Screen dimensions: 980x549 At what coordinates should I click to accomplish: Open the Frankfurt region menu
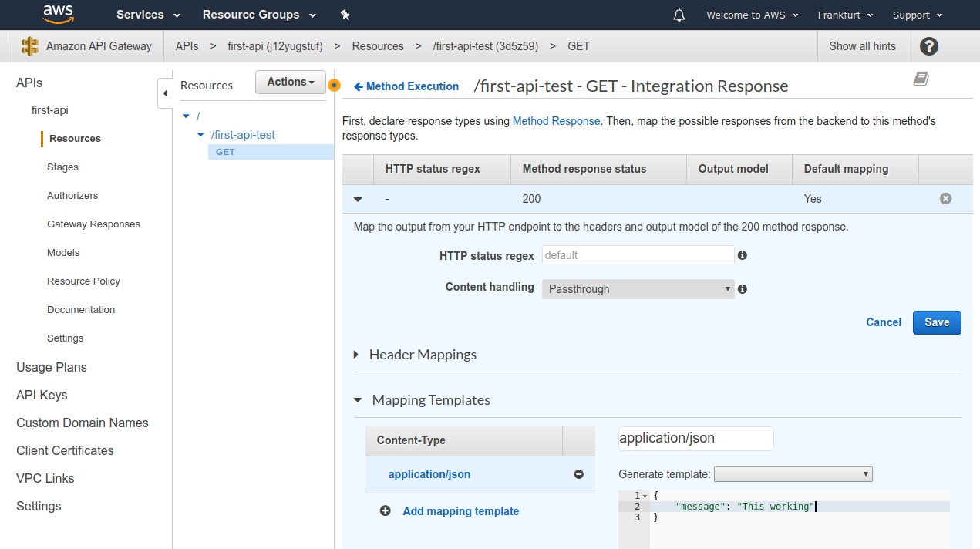[845, 15]
